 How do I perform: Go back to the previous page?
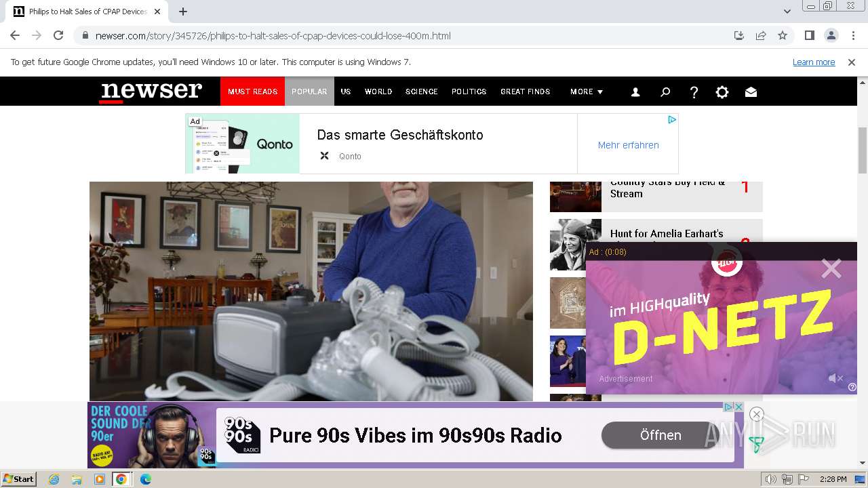click(x=15, y=36)
